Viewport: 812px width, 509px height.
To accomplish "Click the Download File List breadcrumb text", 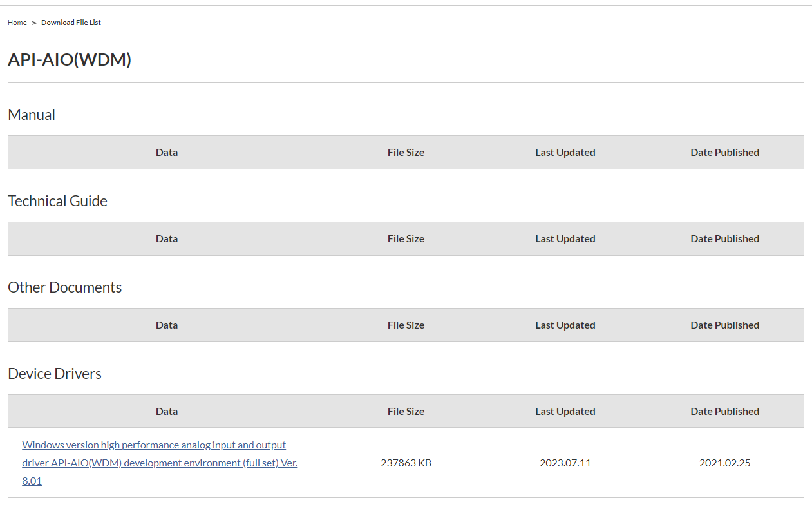I will tap(71, 23).
